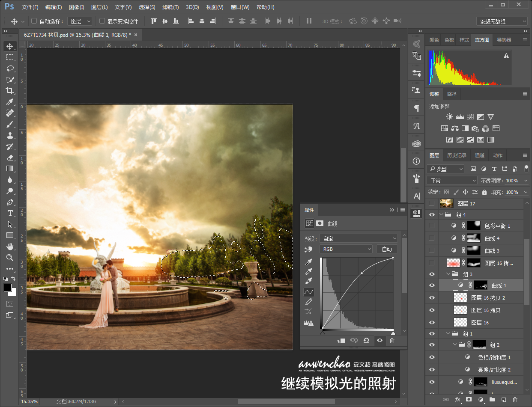This screenshot has width=532, height=407.
Task: Create a new layer at Layers panel bottom
Action: (x=503, y=399)
